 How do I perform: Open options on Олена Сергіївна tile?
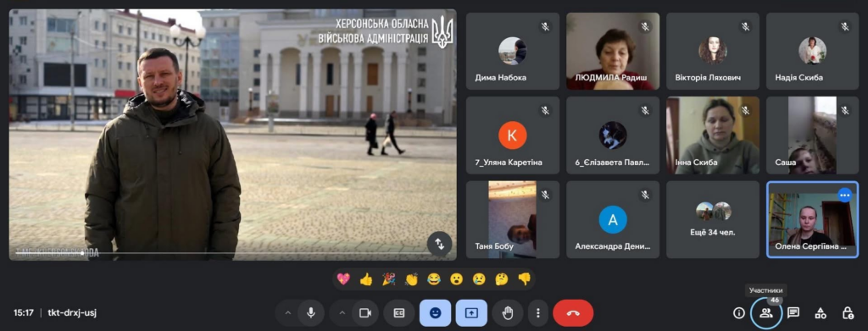(x=844, y=195)
